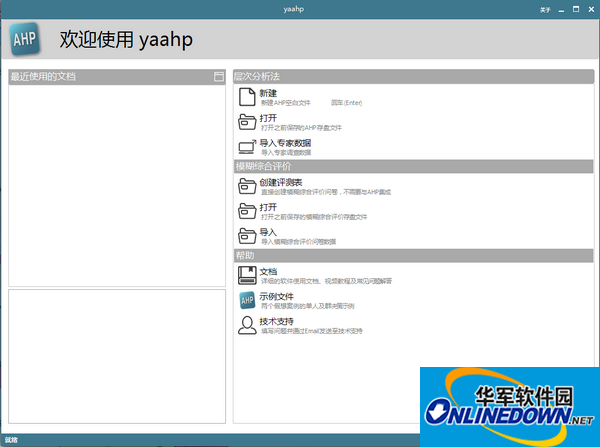The width and height of the screenshot is (600, 447).
Task: Click the 最近使用的文档 panel header
Action: [x=117, y=77]
